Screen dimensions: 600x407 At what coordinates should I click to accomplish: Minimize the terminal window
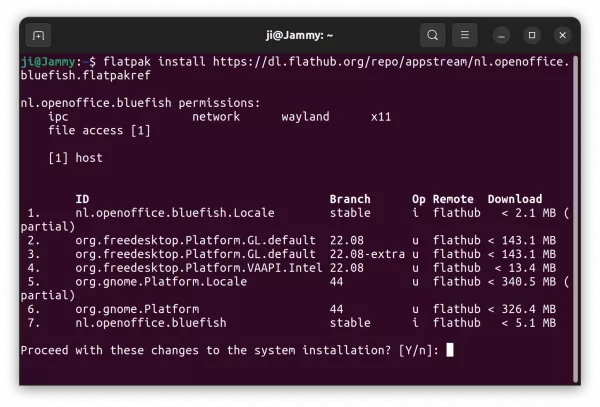point(501,36)
